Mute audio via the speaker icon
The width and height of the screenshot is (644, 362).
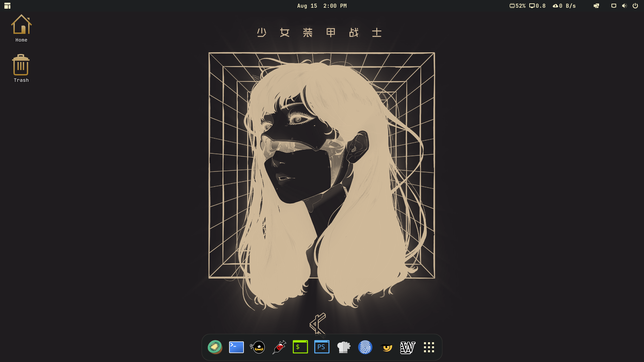(624, 6)
